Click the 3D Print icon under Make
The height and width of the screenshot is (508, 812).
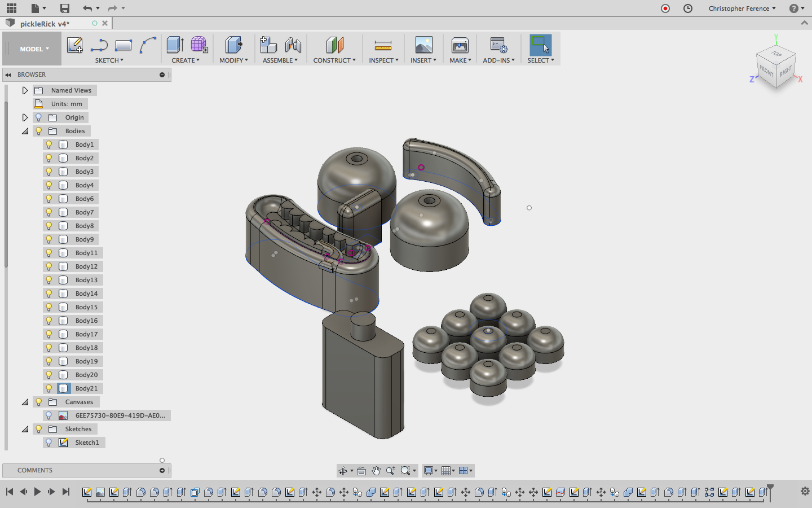(x=460, y=45)
